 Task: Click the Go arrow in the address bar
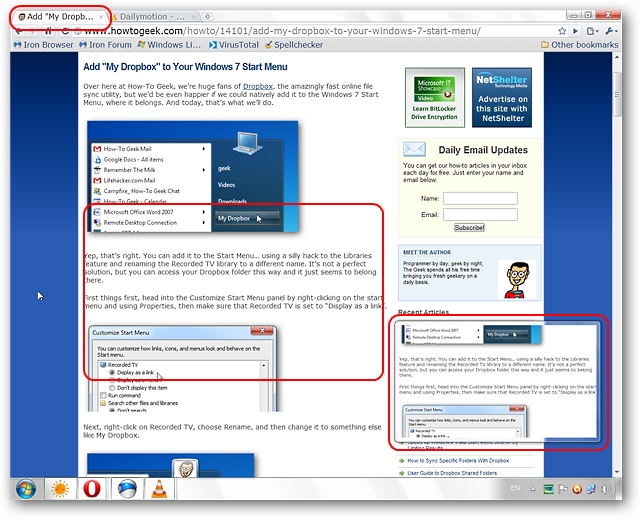pos(576,31)
